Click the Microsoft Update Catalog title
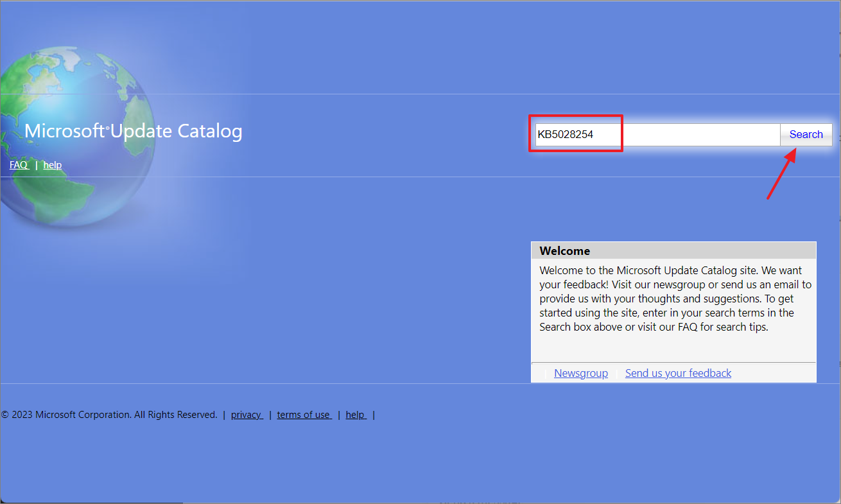 pyautogui.click(x=134, y=132)
